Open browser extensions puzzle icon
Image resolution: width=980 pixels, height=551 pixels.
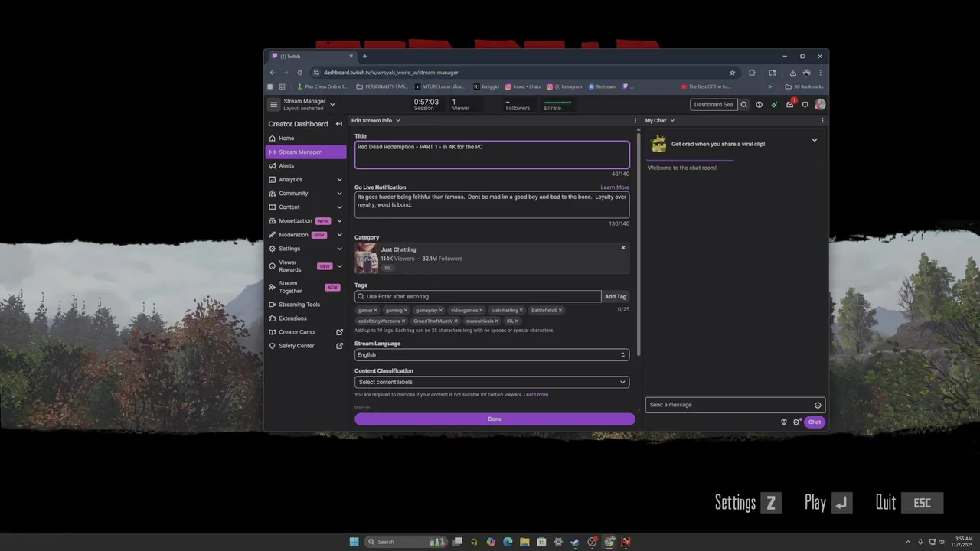pos(752,73)
